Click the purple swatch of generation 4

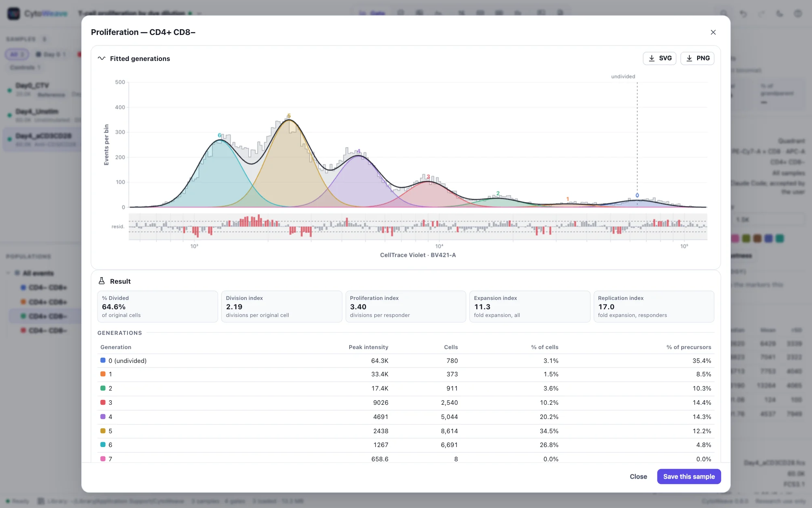[103, 417]
